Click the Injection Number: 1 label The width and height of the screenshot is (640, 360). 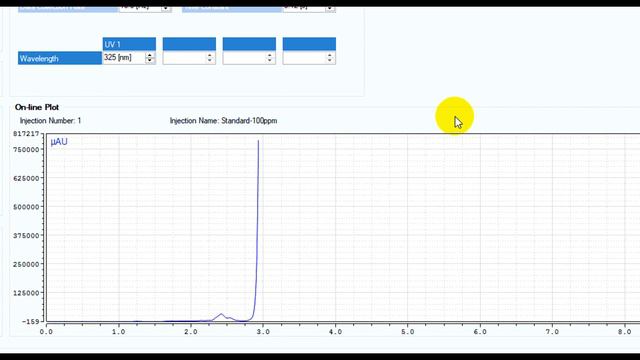(50, 121)
